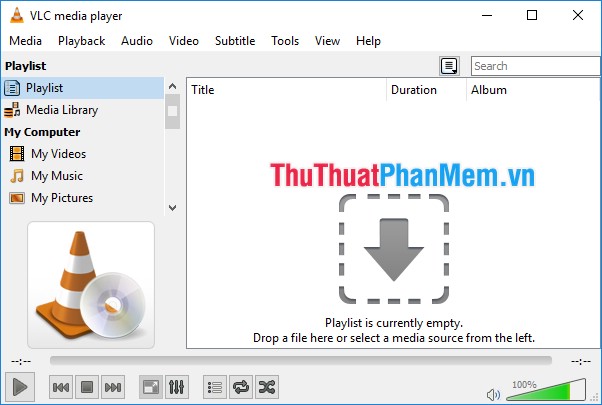Click the sidebar scrollbar thumb
This screenshot has width=602, height=405.
(173, 111)
